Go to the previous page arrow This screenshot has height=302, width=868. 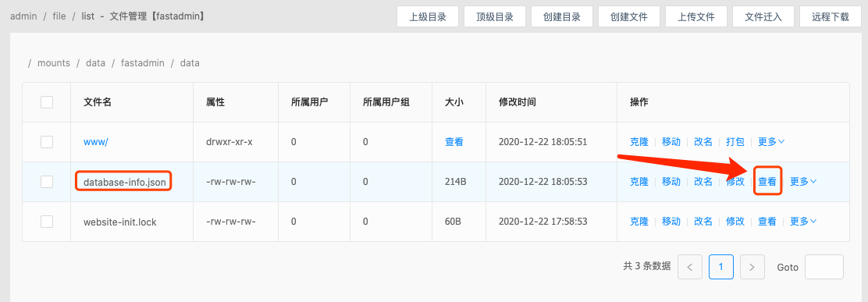tap(690, 267)
